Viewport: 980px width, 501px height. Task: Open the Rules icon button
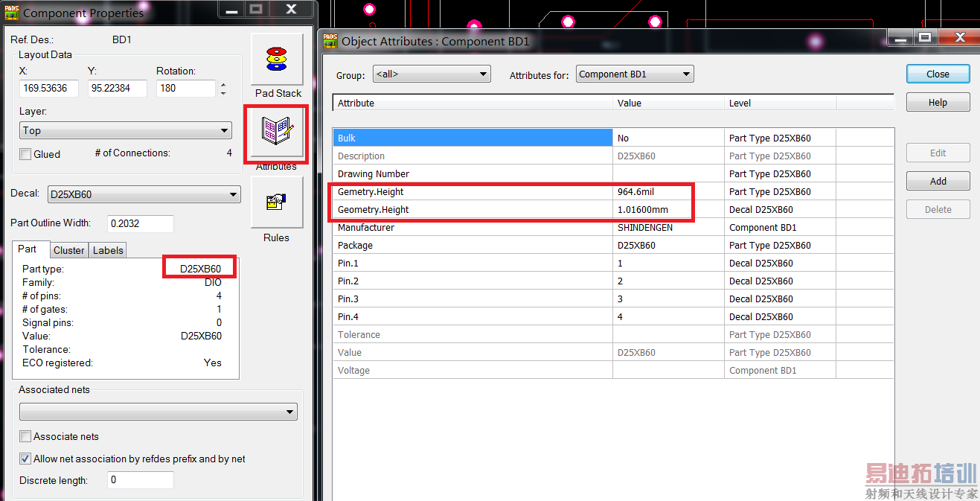pos(277,202)
